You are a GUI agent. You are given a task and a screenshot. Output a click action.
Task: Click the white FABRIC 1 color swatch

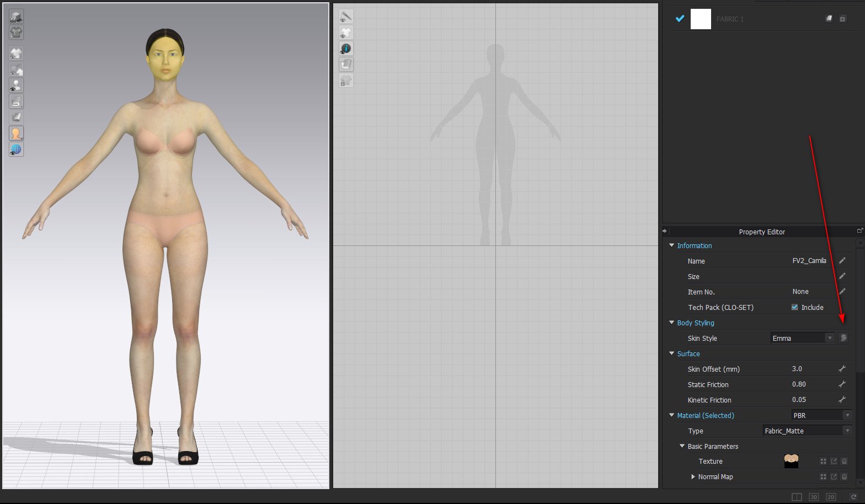point(701,19)
